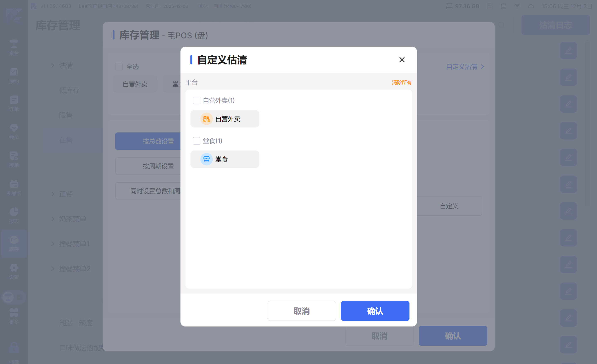This screenshot has height=364, width=597.
Task: Check the 自营外卖(1) group checkbox
Action: pyautogui.click(x=196, y=101)
